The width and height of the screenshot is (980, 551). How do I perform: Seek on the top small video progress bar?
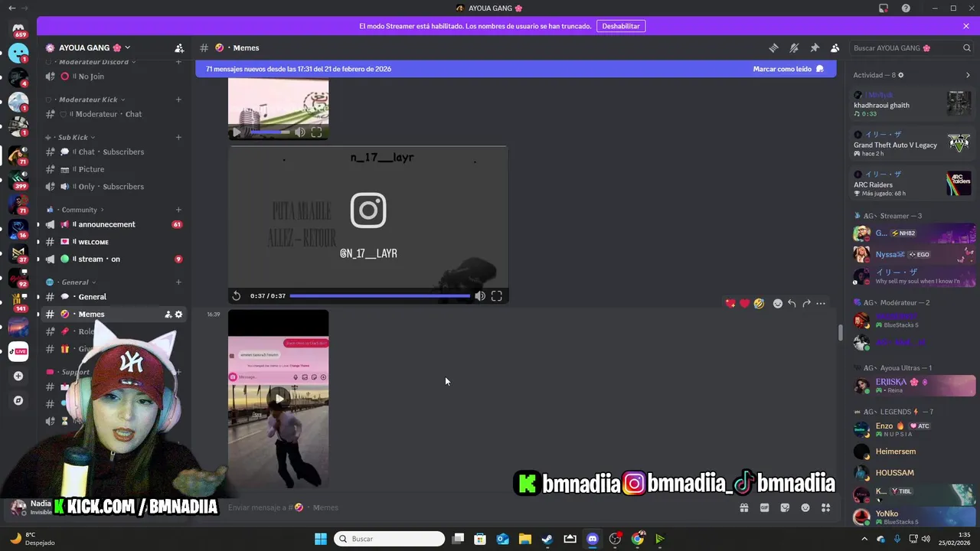pos(269,132)
